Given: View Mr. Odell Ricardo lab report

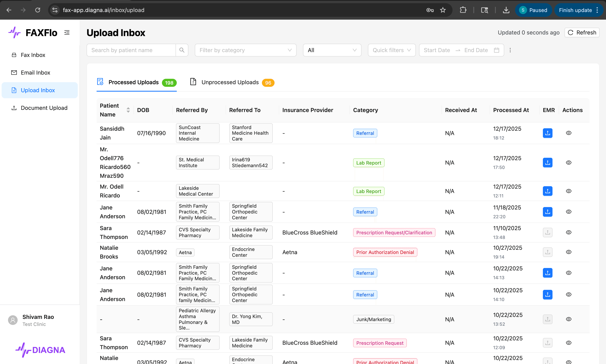Looking at the screenshot, I should tap(569, 191).
